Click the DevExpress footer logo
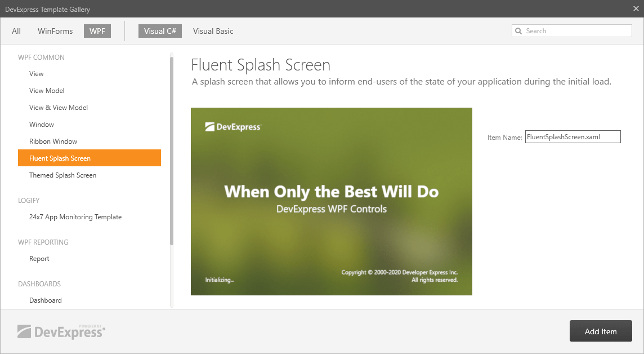The width and height of the screenshot is (644, 354). point(61,331)
